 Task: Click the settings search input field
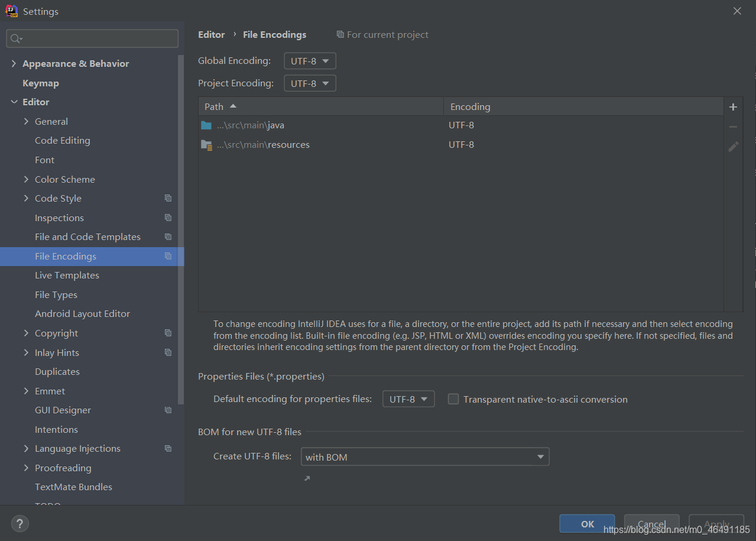[92, 38]
